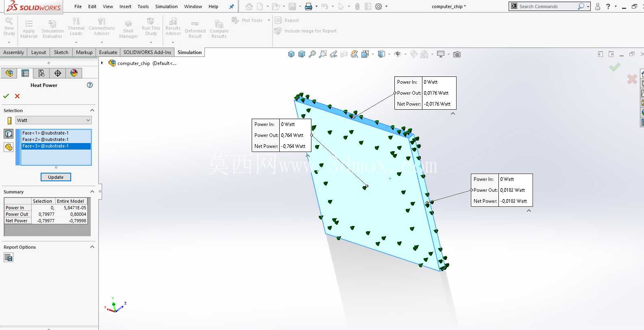Viewport: 644px width, 330px height.
Task: Click the Report button
Action: [x=287, y=20]
